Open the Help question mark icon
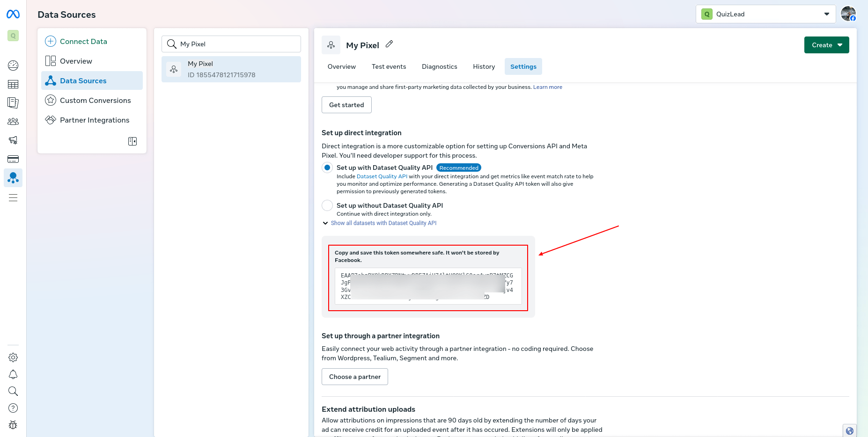Viewport: 868px width, 437px height. tap(13, 408)
